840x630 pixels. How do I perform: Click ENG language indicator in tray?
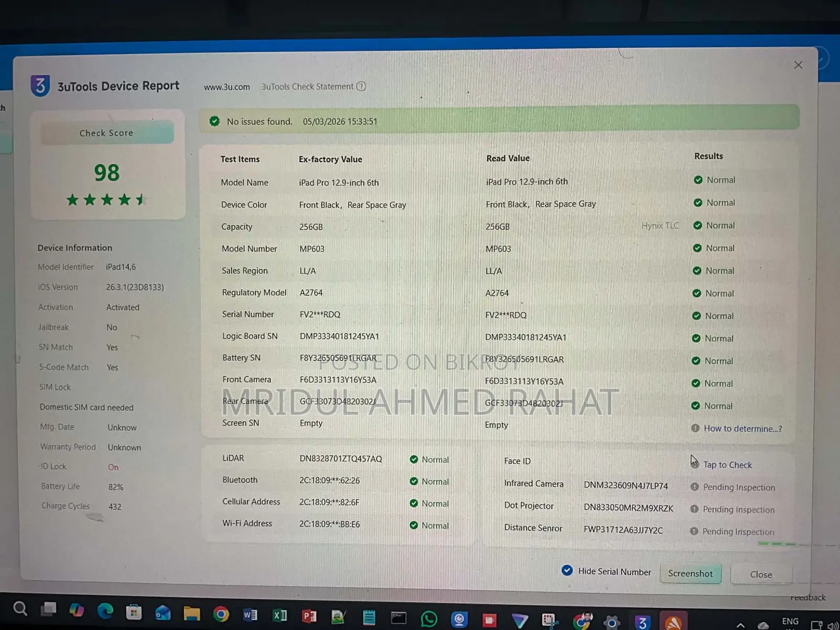[x=790, y=622]
